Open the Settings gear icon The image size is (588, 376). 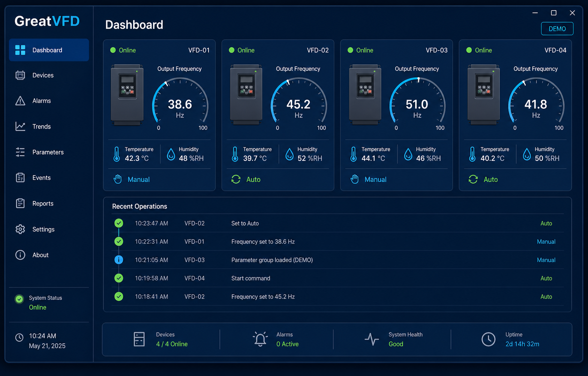pos(20,229)
